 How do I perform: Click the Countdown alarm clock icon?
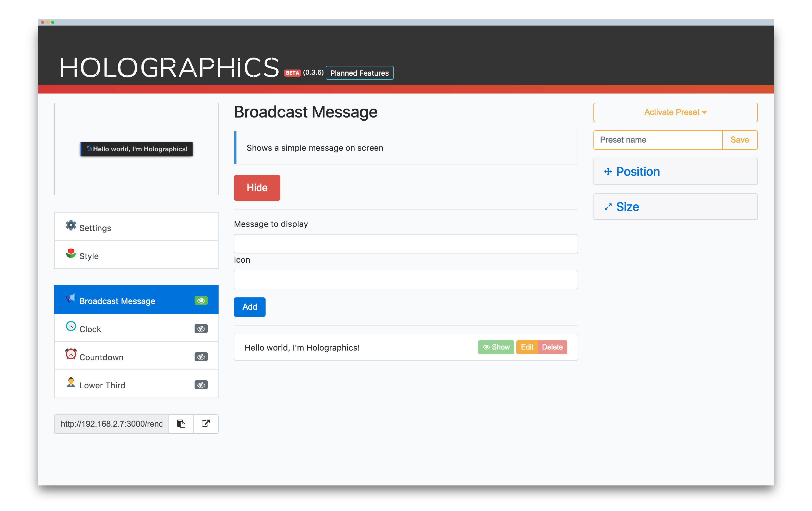coord(71,354)
